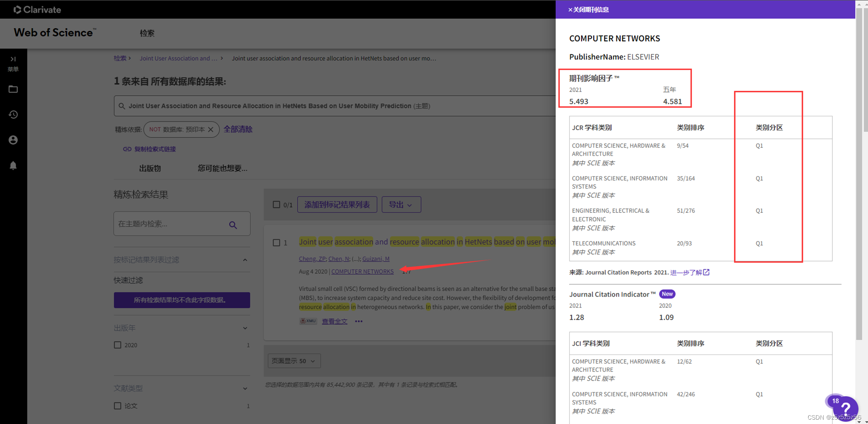Click 进一步了解 learn more link
Viewport: 868px width, 424px height.
[686, 272]
